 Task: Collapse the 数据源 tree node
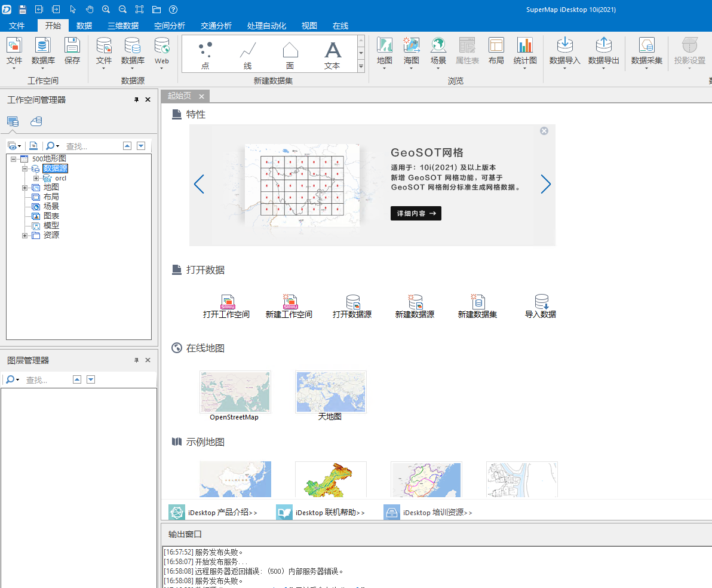tap(25, 169)
